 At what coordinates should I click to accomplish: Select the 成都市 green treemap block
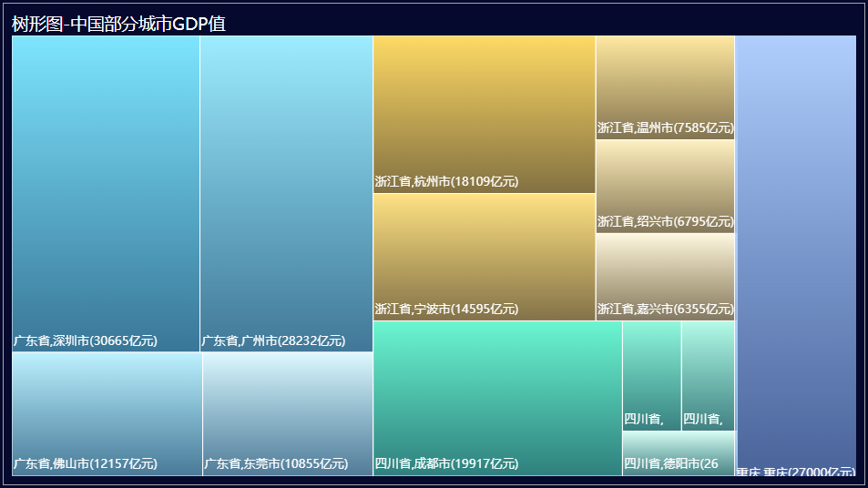(x=497, y=398)
